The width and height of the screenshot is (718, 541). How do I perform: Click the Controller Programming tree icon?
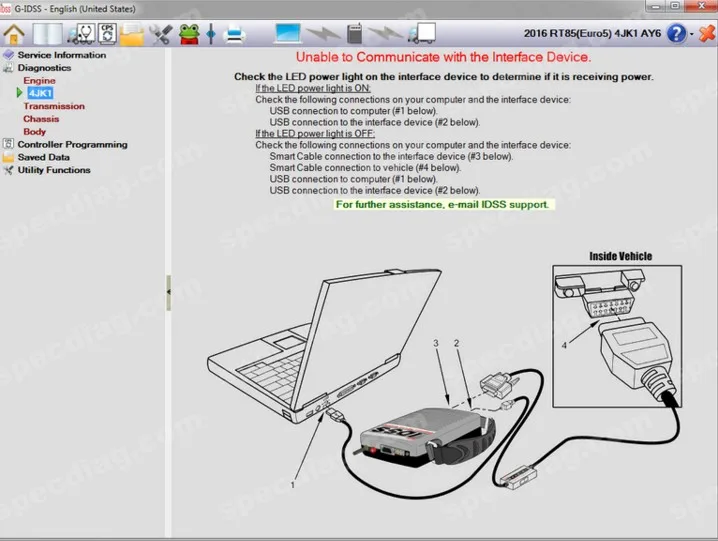pos(8,144)
